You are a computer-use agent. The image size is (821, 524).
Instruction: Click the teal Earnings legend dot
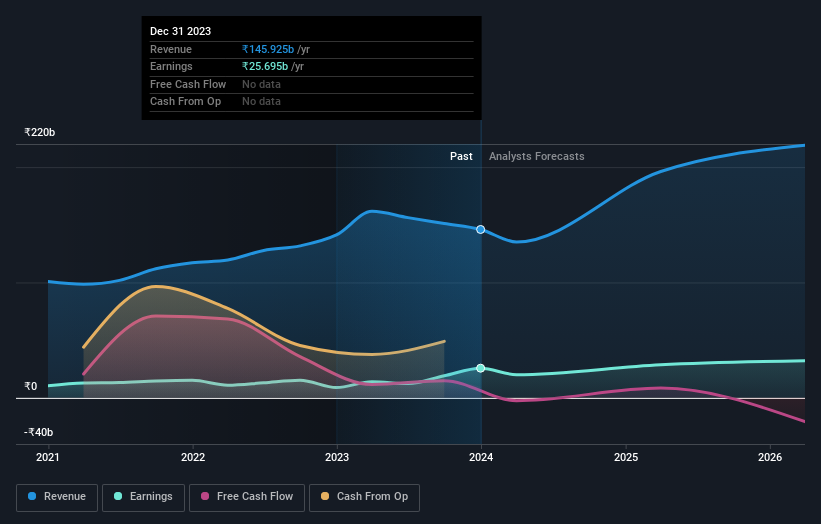click(118, 496)
